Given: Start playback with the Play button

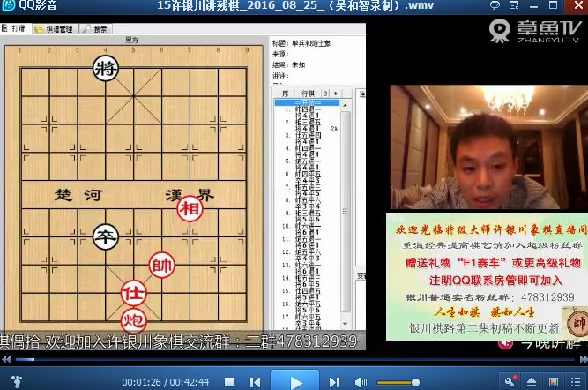Looking at the screenshot, I should click(x=295, y=380).
